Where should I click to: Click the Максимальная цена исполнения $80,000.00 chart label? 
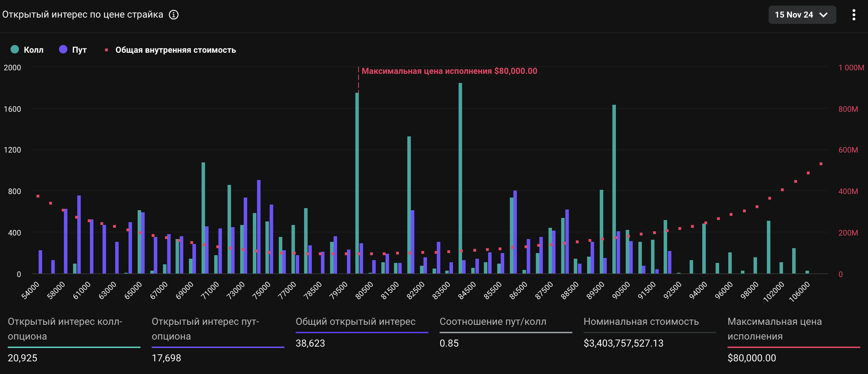click(449, 71)
